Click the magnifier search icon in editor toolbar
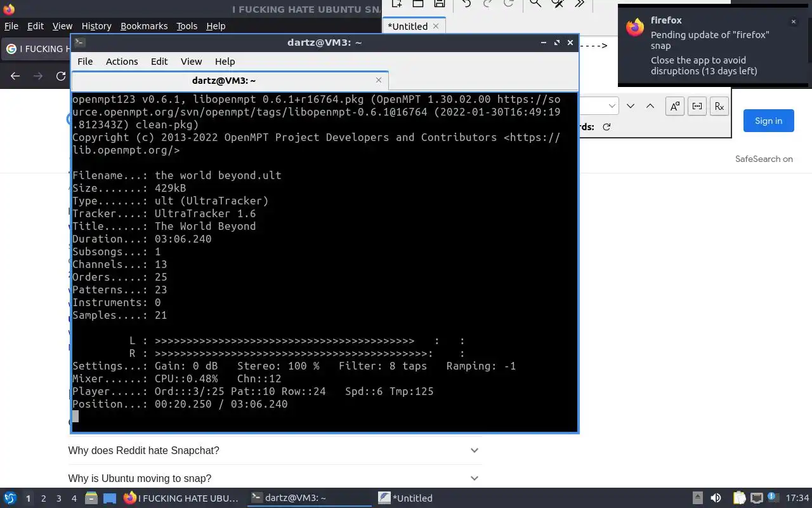The image size is (812, 508). coord(535,4)
